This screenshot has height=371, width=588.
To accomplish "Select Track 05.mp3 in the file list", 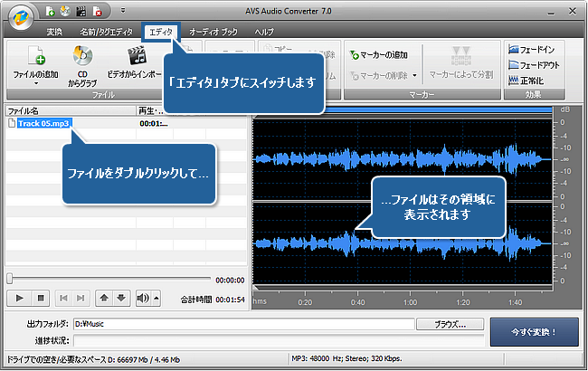I will click(x=43, y=123).
